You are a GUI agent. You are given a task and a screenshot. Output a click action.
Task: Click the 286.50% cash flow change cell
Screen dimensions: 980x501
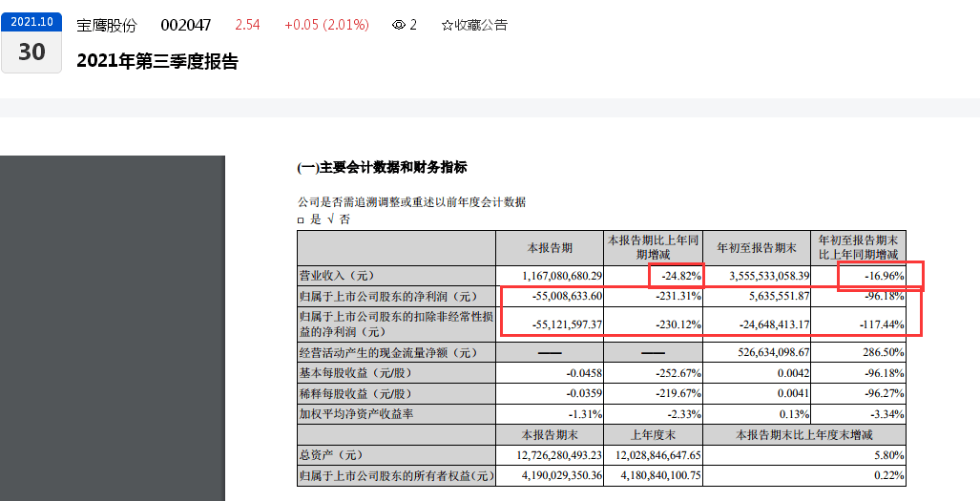880,353
